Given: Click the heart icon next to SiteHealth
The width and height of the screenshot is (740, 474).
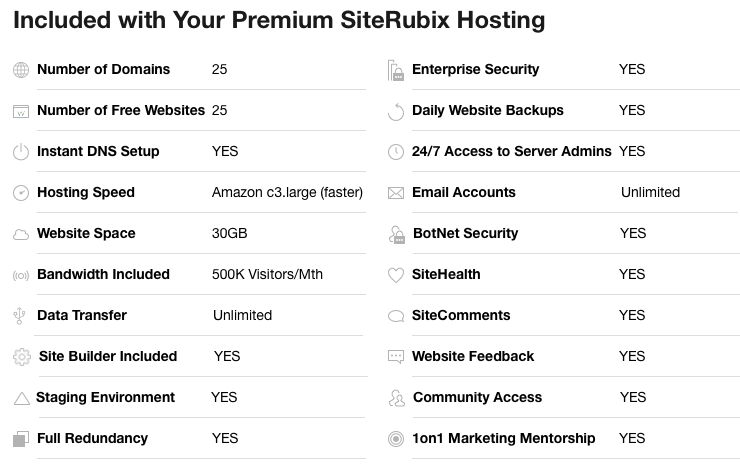Looking at the screenshot, I should coord(396,275).
